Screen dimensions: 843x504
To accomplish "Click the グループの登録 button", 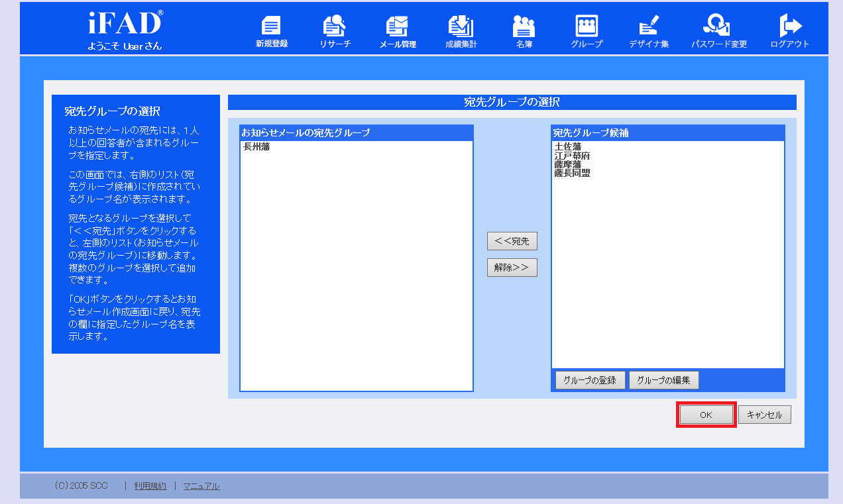I will click(x=590, y=380).
